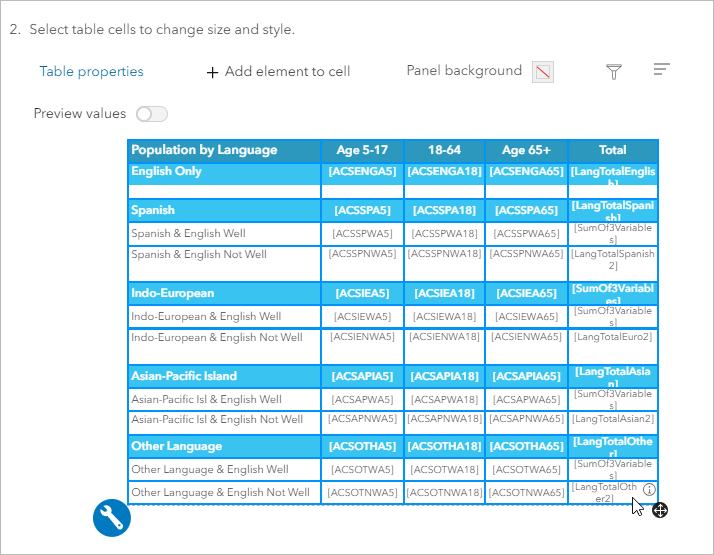Click the plus icon beside Add element
The height and width of the screenshot is (555, 714).
click(212, 72)
